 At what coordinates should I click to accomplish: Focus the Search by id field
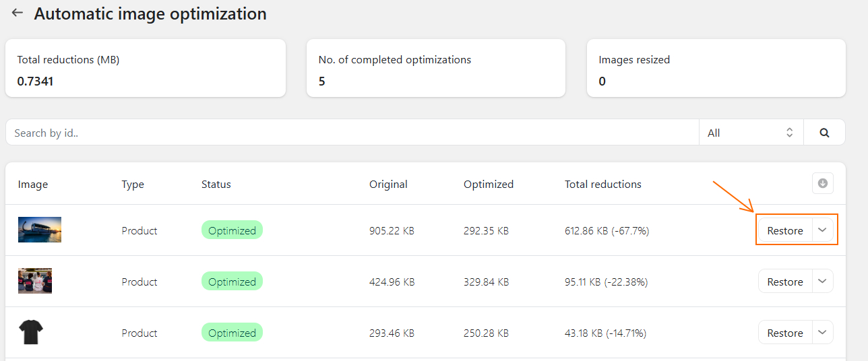point(352,133)
